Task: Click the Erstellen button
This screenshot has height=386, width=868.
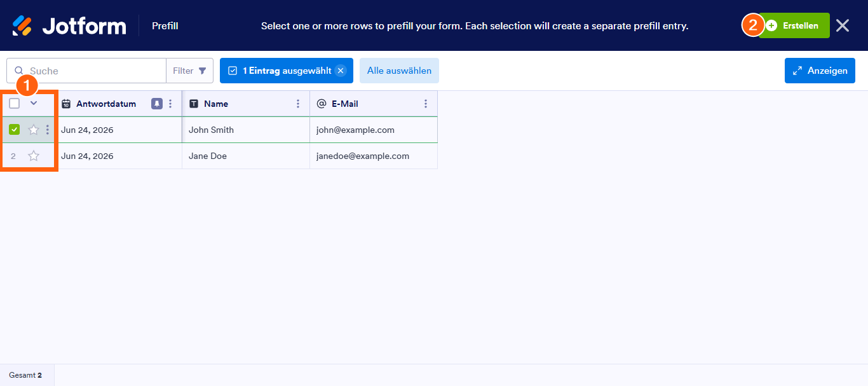Action: pyautogui.click(x=794, y=25)
